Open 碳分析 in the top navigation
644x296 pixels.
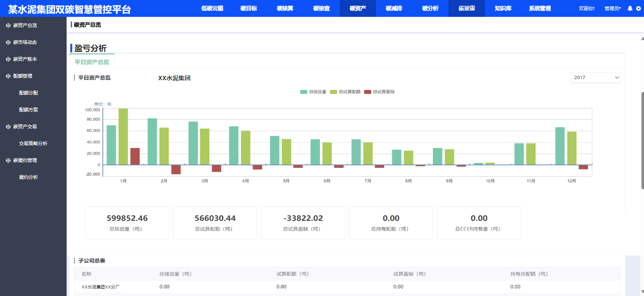(430, 8)
